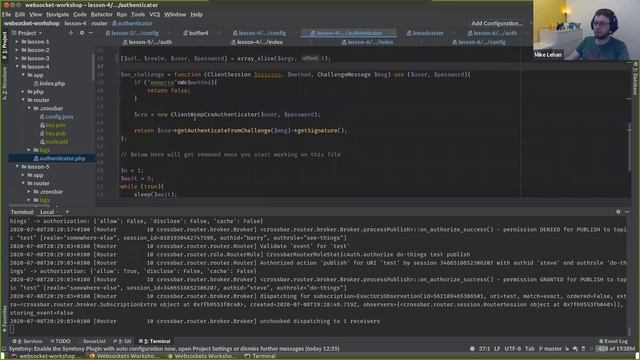Switch to lesson-2/.../config editor tab

(x=132, y=33)
